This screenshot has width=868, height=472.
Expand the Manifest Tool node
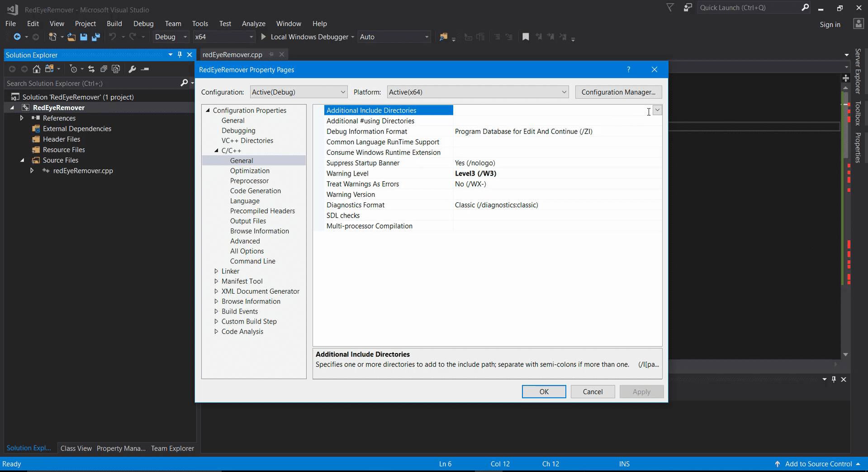pos(216,281)
